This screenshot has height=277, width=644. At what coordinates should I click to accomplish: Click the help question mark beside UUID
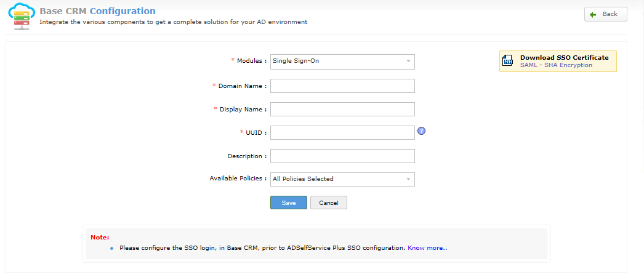(x=422, y=130)
